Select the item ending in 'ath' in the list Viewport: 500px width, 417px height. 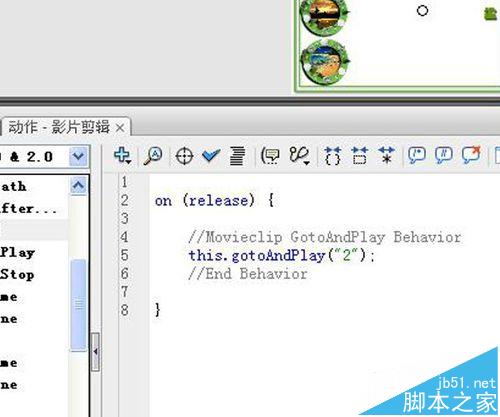click(x=13, y=186)
